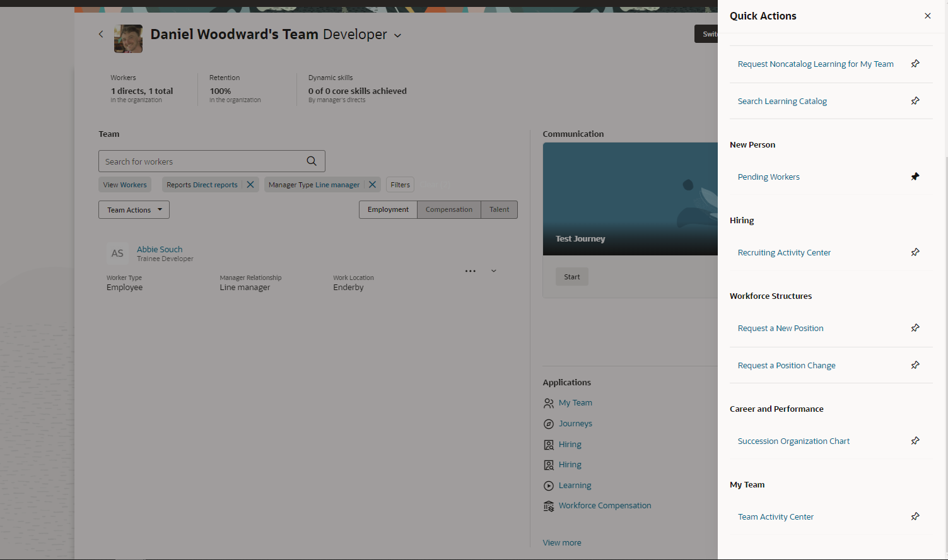Viewport: 948px width, 560px height.
Task: Click the Learning play icon
Action: (549, 486)
